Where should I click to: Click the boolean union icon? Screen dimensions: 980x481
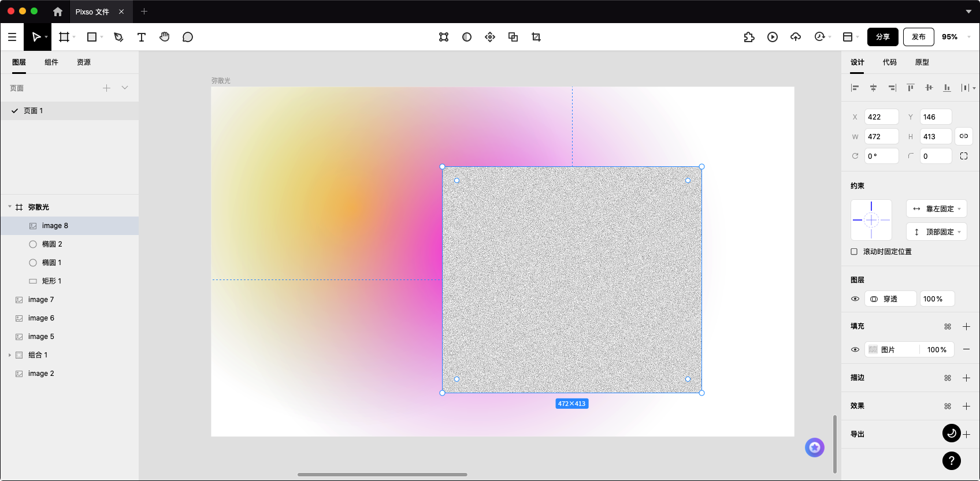point(513,37)
